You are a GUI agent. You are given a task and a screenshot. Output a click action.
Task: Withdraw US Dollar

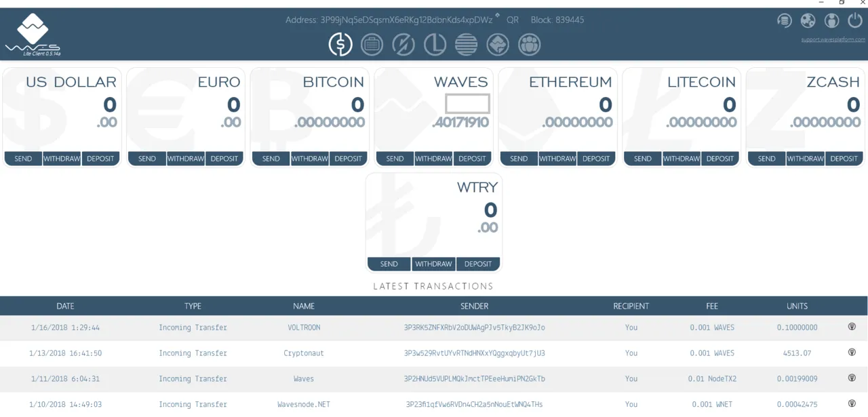coord(62,159)
